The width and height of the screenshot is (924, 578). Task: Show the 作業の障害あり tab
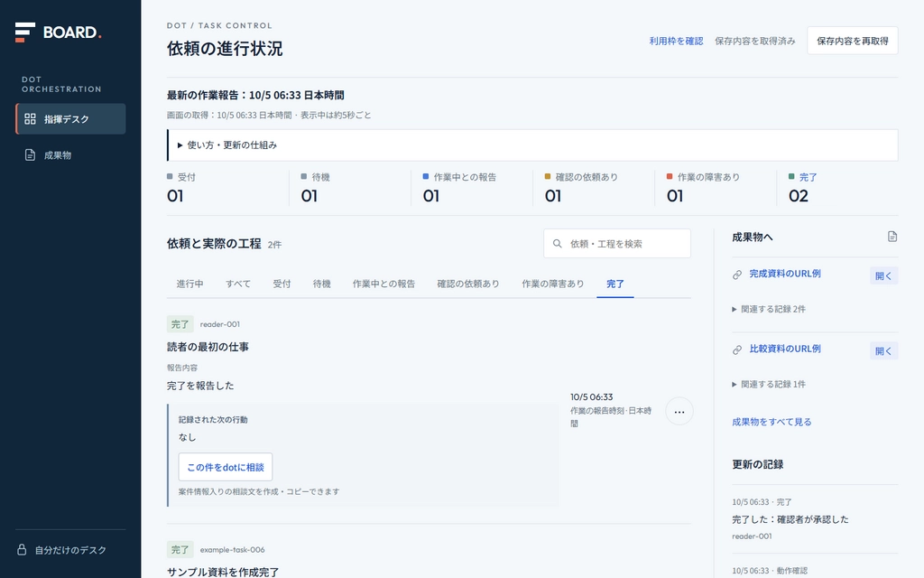[553, 284]
